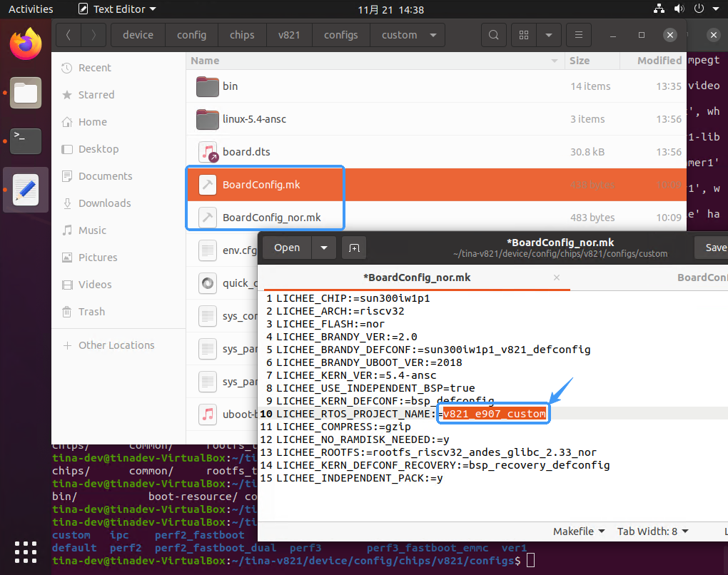The width and height of the screenshot is (728, 575).
Task: Launch Terminal from the dock
Action: coord(25,141)
